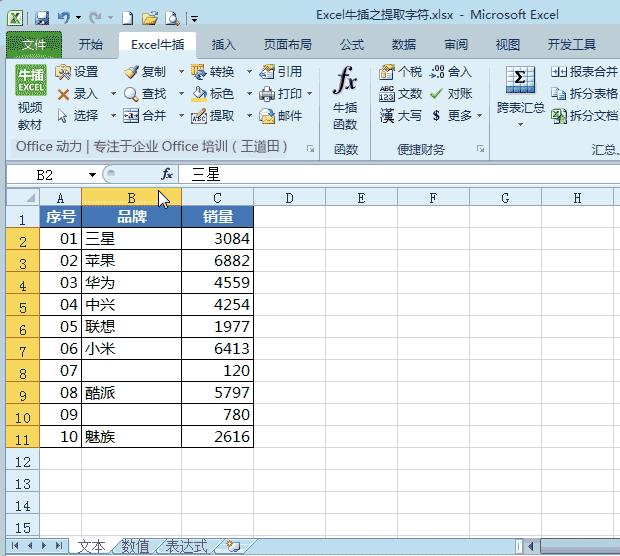
Task: Select column C header
Action: pos(217,197)
